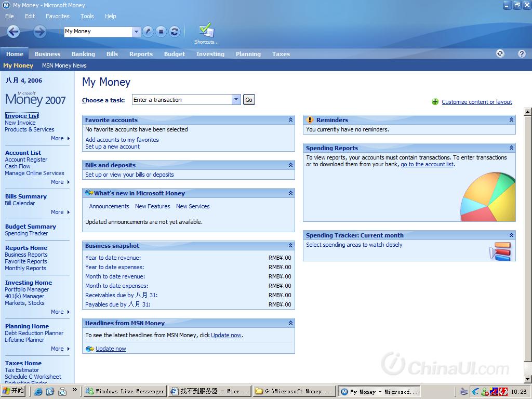Click the Go button

249,100
